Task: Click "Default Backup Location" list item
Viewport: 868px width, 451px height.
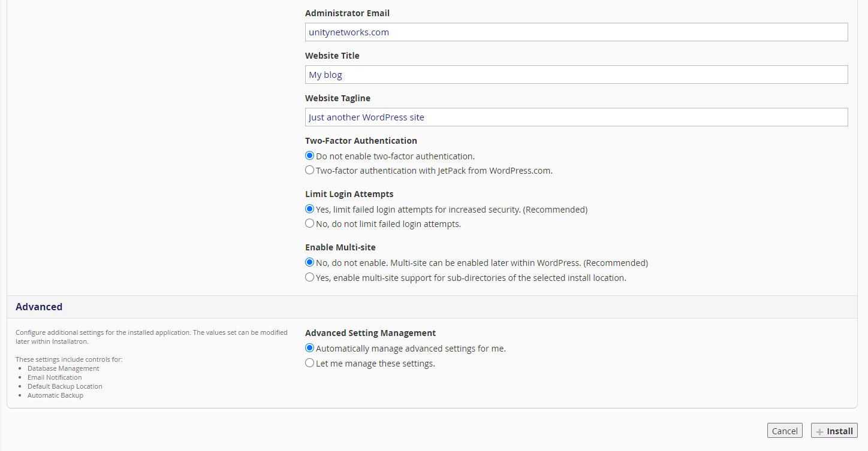Action: (x=65, y=386)
